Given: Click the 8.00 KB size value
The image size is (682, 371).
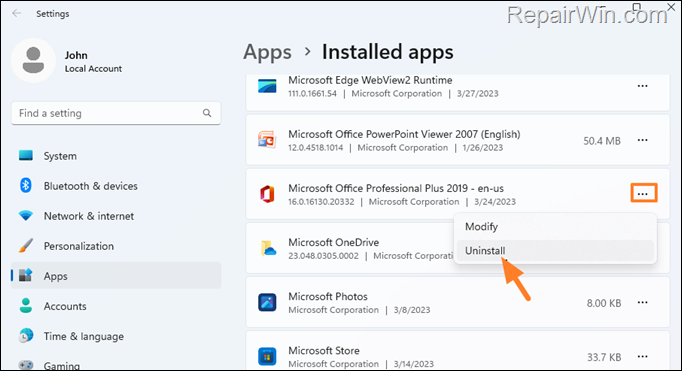Looking at the screenshot, I should click(x=604, y=303).
